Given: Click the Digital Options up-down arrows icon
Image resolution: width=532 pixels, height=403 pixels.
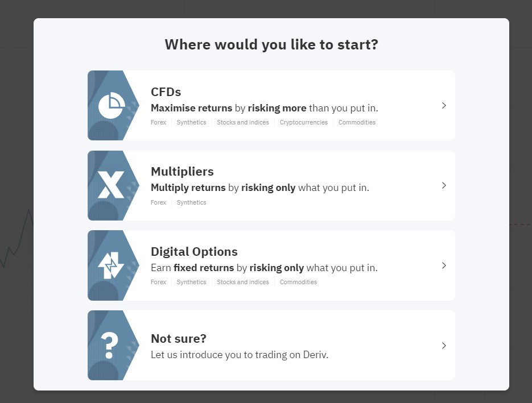Looking at the screenshot, I should (111, 265).
